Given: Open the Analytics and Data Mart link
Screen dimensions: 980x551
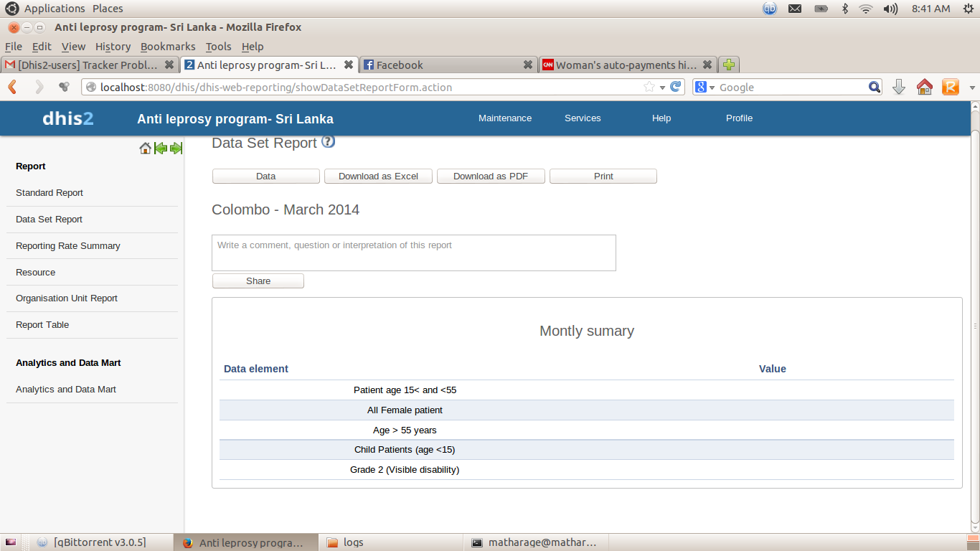Looking at the screenshot, I should (66, 390).
